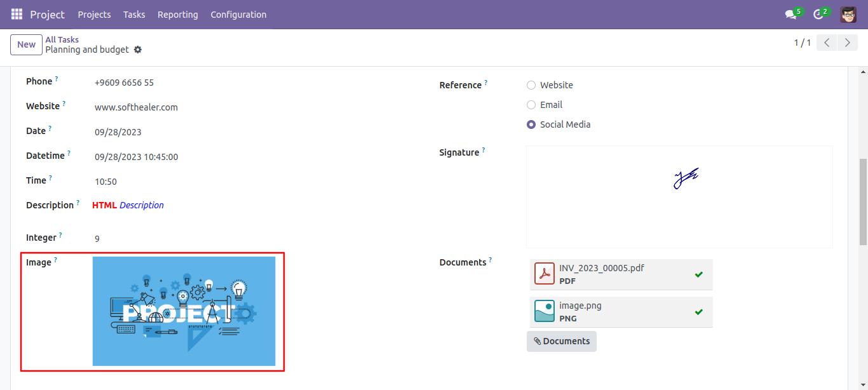Click the Documents upload button

coord(561,341)
